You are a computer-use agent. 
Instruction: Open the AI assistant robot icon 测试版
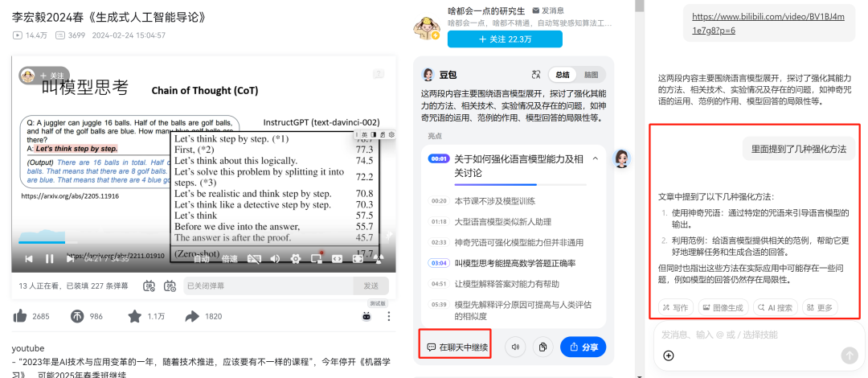coord(366,316)
